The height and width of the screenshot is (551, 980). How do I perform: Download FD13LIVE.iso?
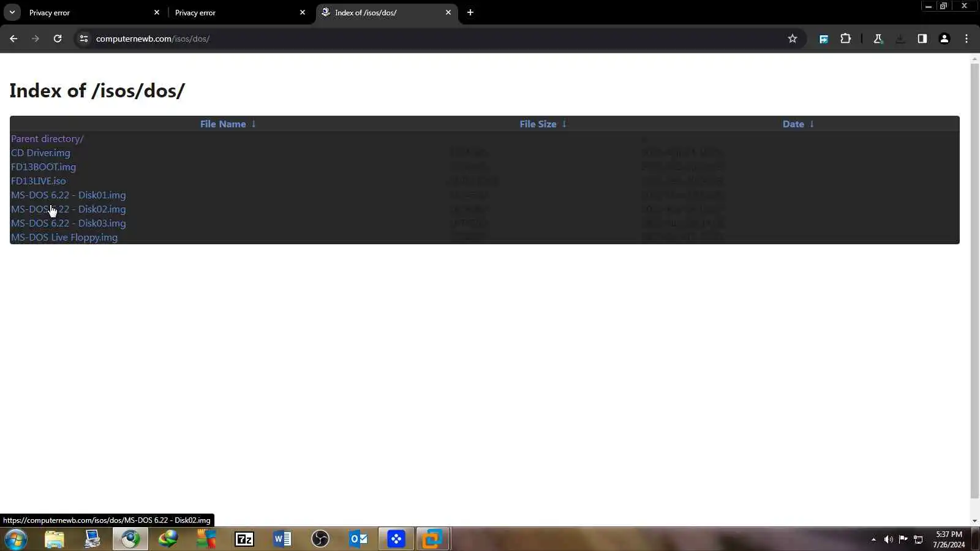click(x=39, y=181)
